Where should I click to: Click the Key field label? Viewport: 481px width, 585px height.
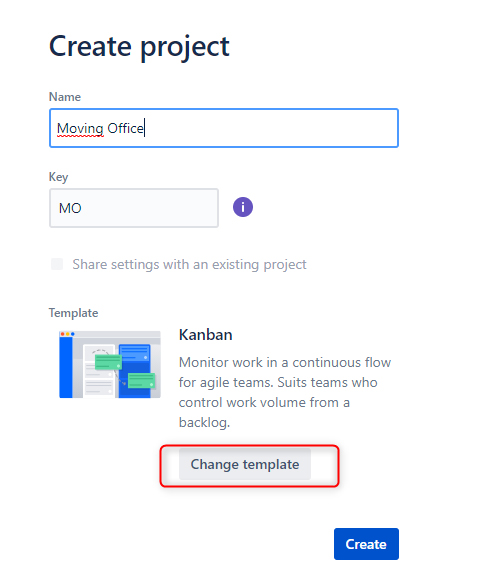[x=59, y=176]
